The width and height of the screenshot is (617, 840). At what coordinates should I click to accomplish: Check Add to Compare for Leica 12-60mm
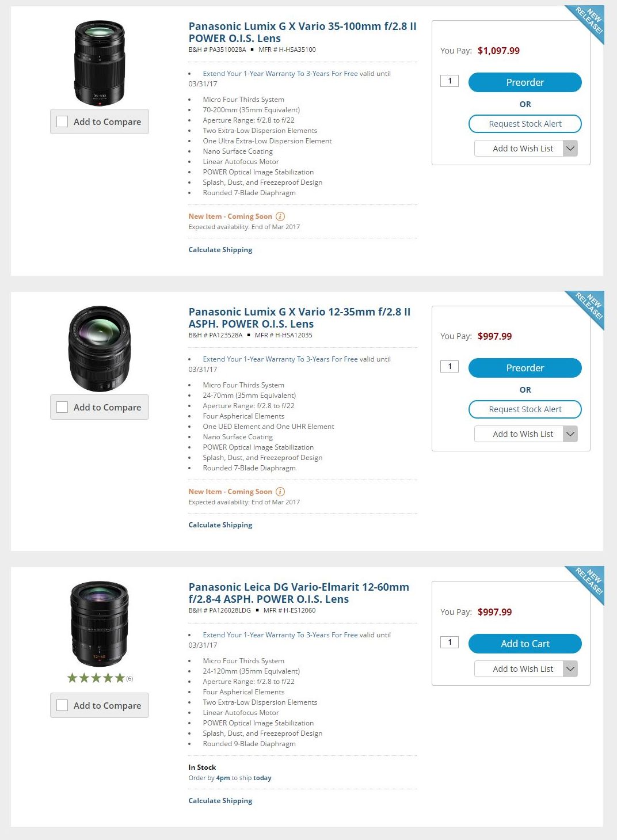[x=62, y=705]
